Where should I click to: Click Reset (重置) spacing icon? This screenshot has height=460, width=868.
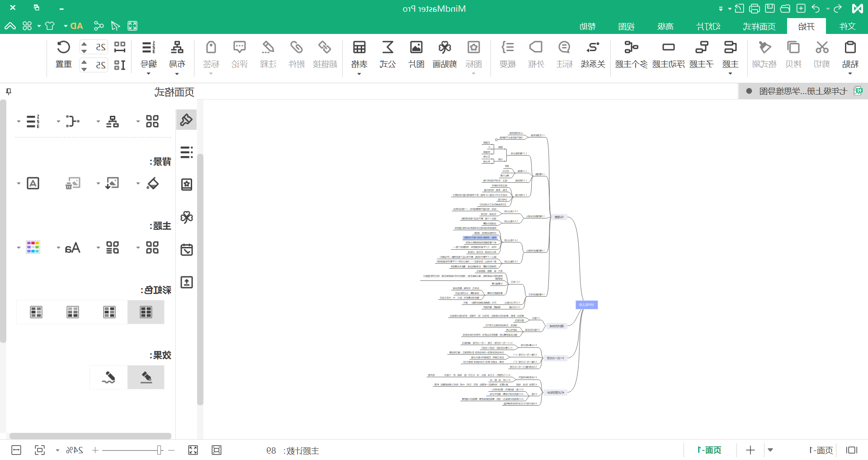63,47
